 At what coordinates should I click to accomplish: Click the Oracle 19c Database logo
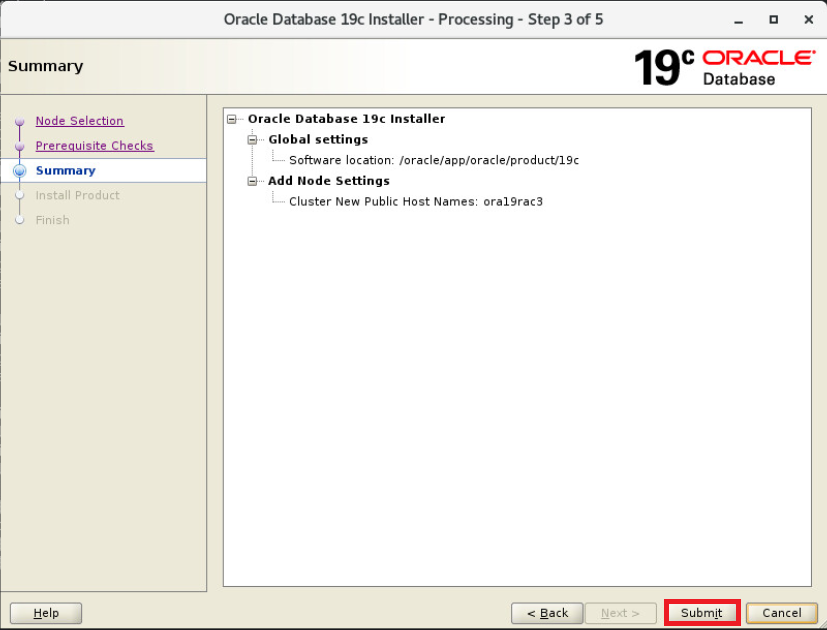(x=725, y=67)
